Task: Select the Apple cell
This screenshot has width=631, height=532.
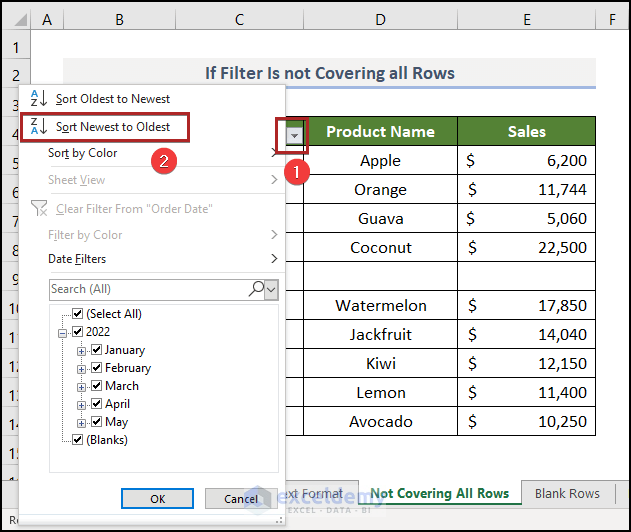Action: [x=380, y=160]
